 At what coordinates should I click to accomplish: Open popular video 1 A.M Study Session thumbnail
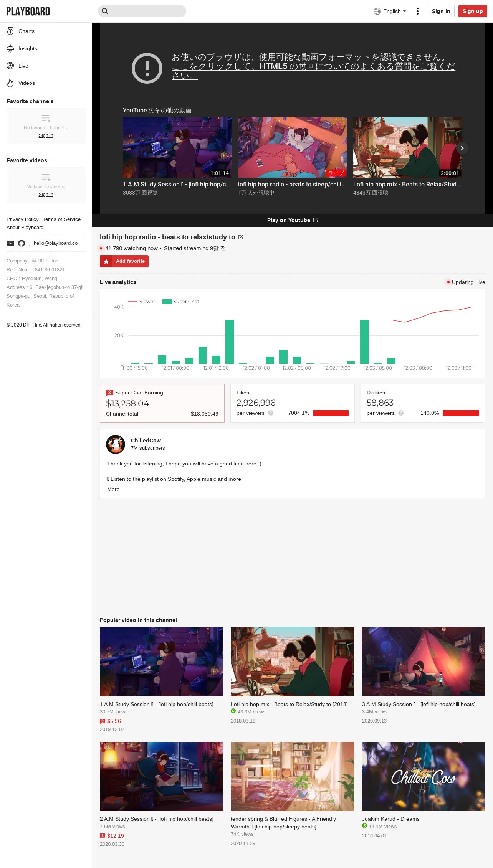161,662
